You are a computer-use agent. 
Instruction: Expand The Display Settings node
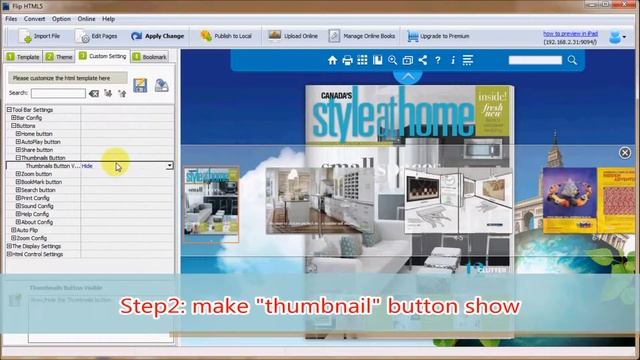pyautogui.click(x=9, y=246)
